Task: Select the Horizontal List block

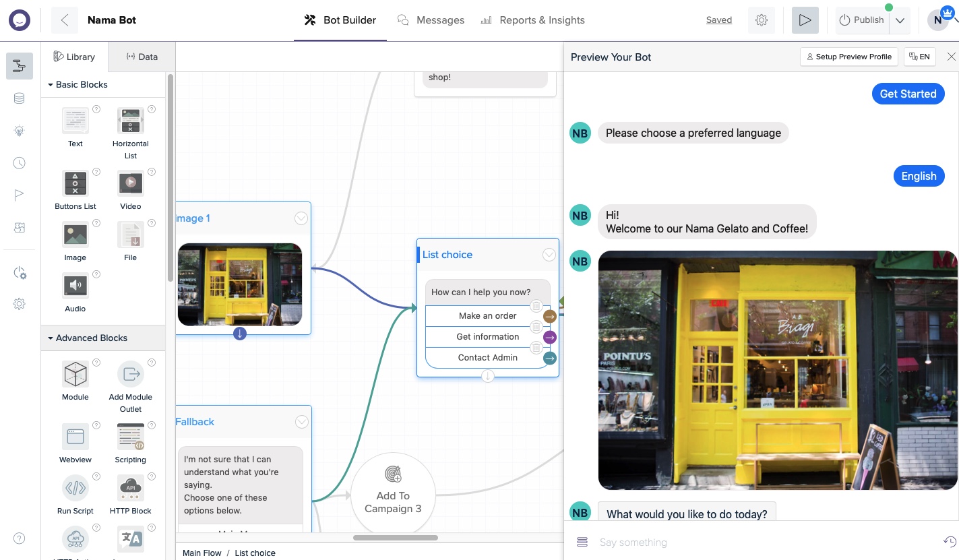Action: point(131,133)
